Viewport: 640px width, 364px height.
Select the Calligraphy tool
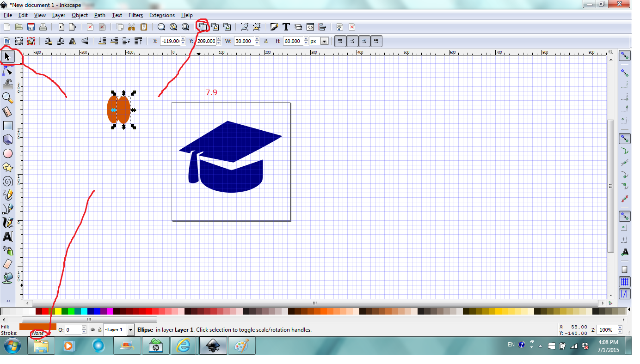point(7,223)
